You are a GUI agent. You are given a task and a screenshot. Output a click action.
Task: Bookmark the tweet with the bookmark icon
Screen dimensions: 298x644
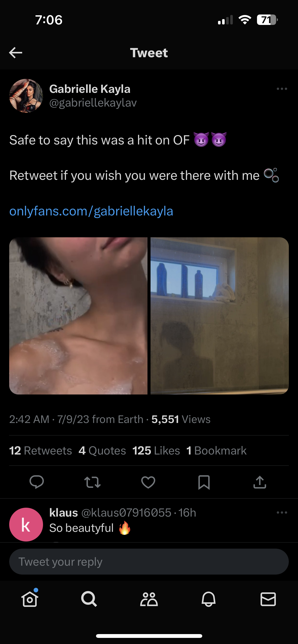[x=204, y=482]
